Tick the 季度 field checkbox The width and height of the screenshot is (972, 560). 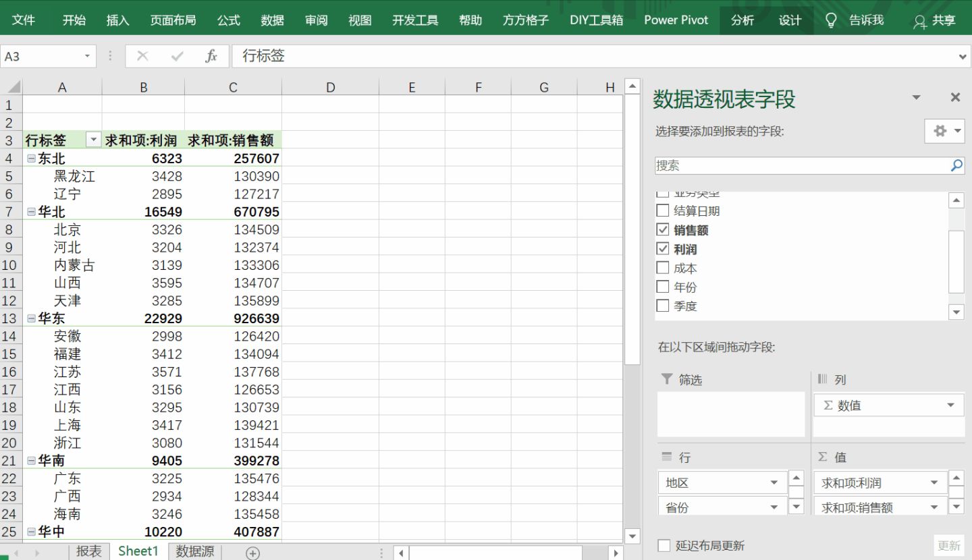[663, 305]
